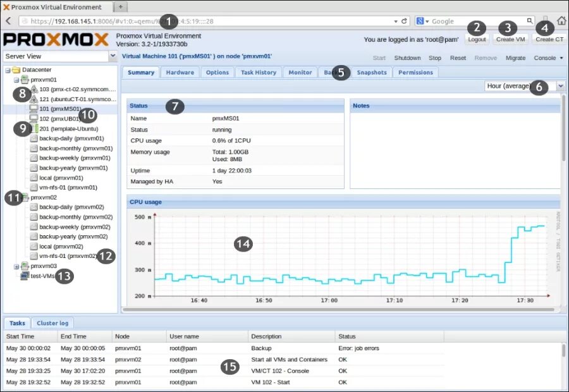569x392 pixels.
Task: Expand the pmxvm03 tree node
Action: point(16,266)
